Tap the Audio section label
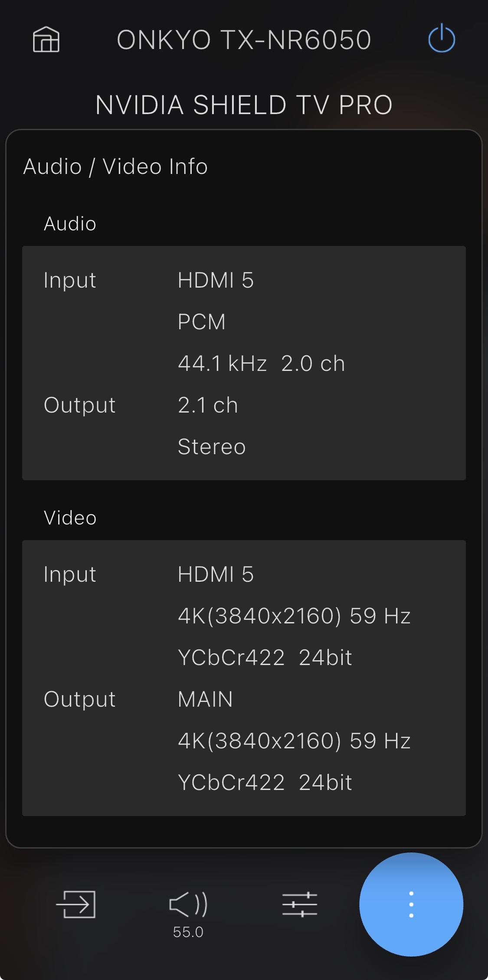488x980 pixels. click(x=70, y=224)
